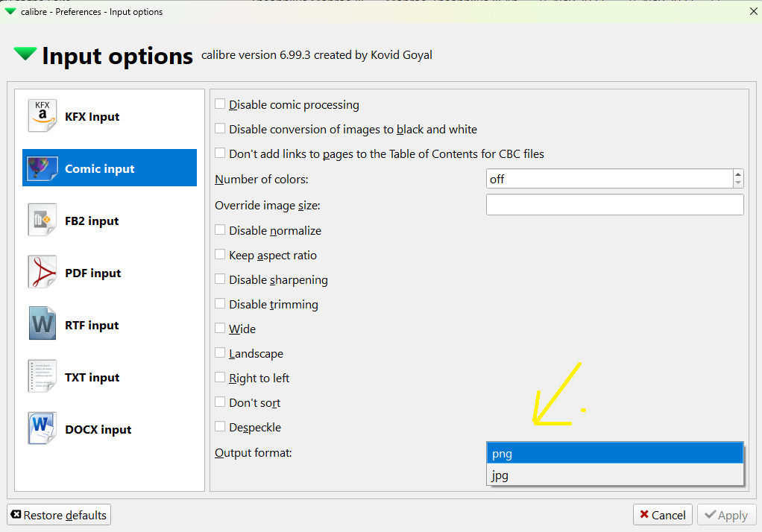This screenshot has height=532, width=762.
Task: Check the Don't sort option
Action: 220,402
